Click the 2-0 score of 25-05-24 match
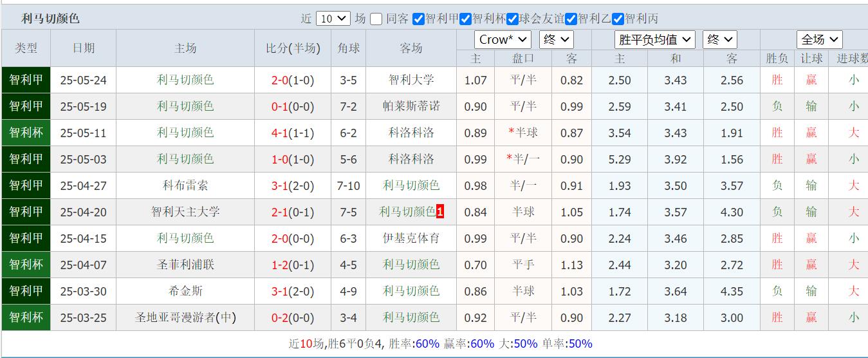The height and width of the screenshot is (358, 868). click(x=280, y=80)
